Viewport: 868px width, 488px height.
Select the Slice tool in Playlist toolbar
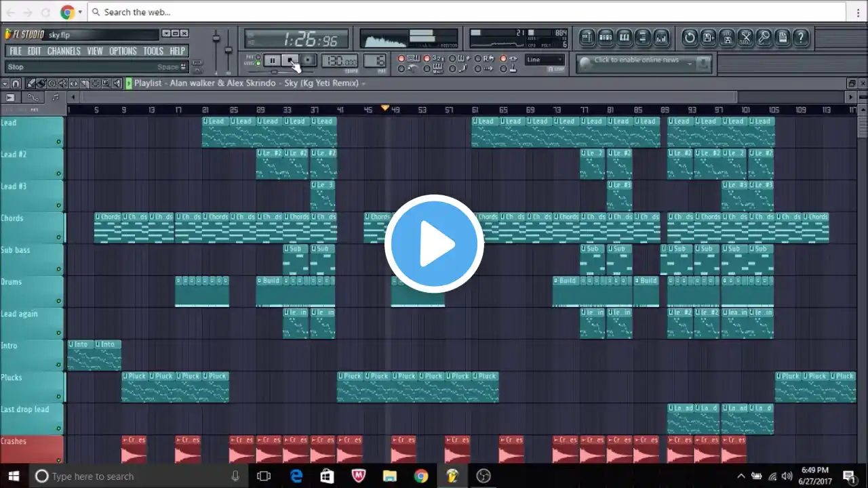tap(85, 83)
